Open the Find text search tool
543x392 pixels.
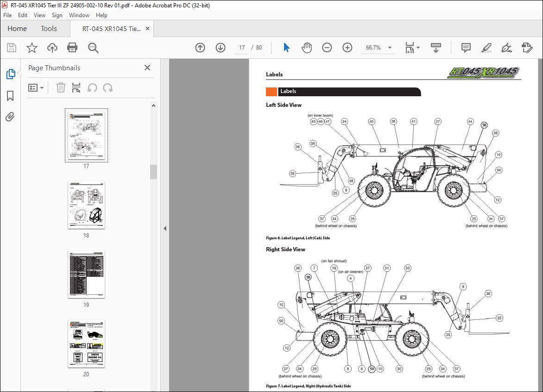click(93, 48)
